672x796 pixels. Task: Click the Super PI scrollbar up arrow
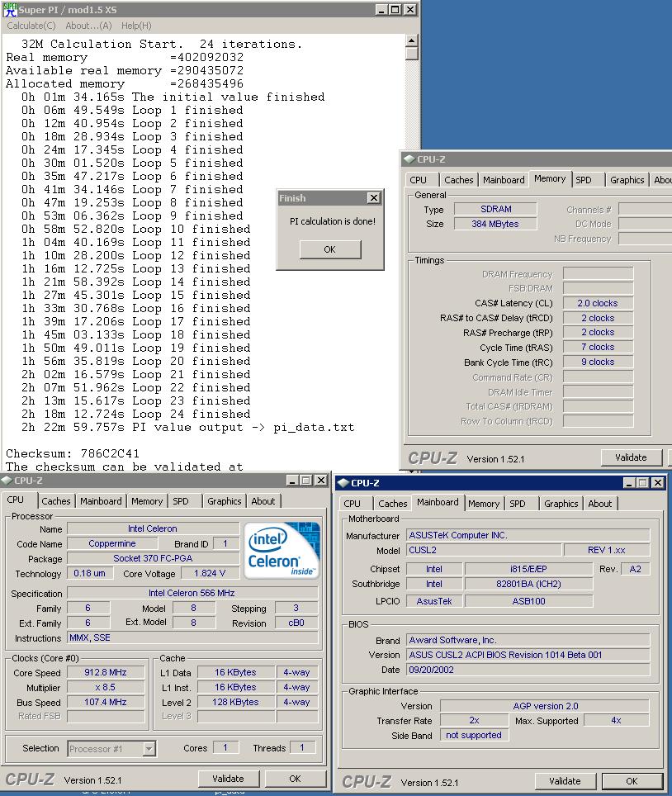(x=412, y=40)
